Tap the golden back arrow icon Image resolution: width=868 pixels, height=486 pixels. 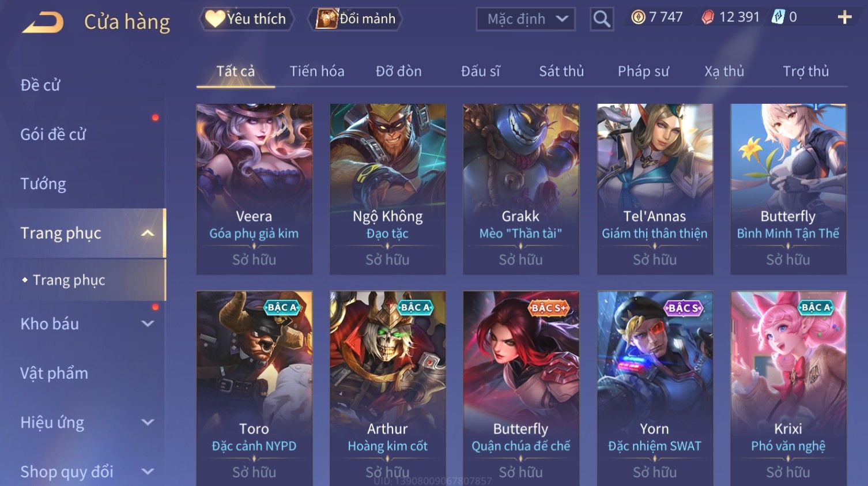43,22
